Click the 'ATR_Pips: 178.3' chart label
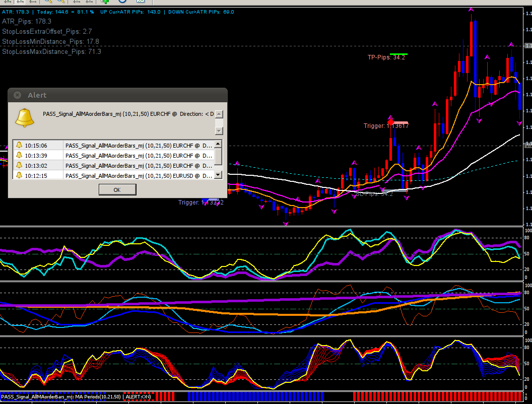Image resolution: width=532 pixels, height=404 pixels. [27, 21]
